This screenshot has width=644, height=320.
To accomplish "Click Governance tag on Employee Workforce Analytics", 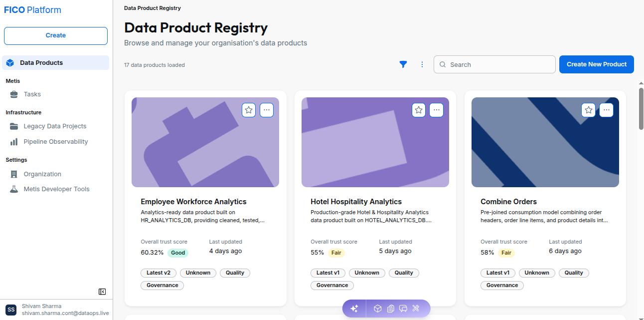I will tap(162, 286).
